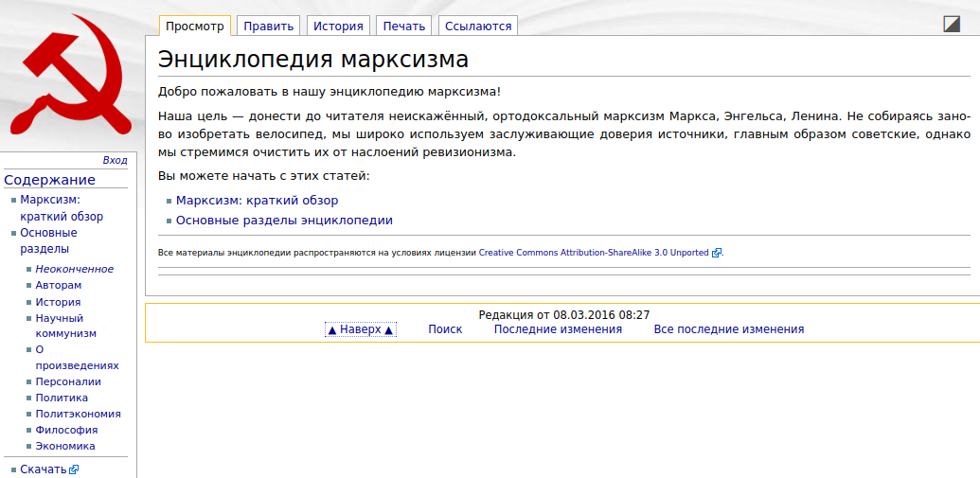Select Неоконченное in the sidebar
980x478 pixels.
75,269
